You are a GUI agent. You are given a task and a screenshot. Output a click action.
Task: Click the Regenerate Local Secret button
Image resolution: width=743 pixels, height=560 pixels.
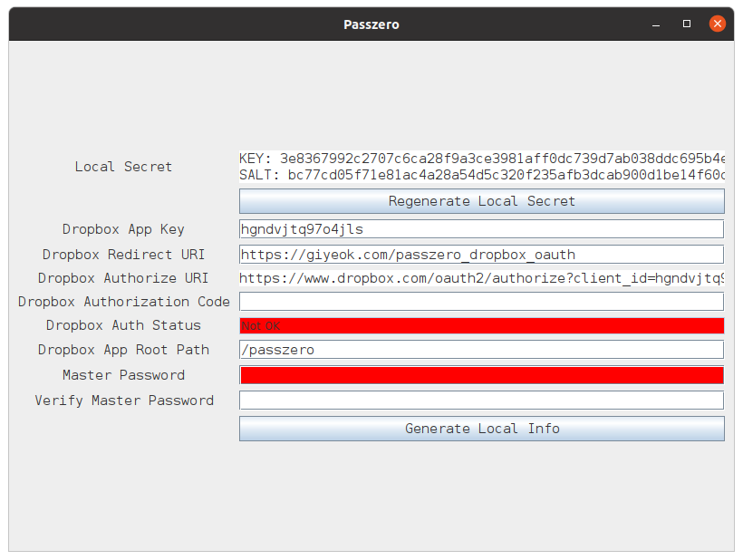click(481, 201)
